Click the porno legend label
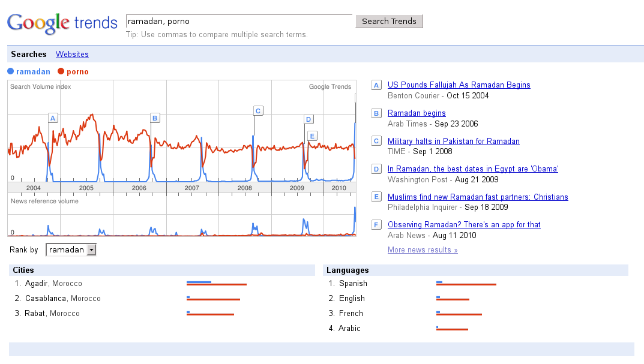 pyautogui.click(x=77, y=72)
